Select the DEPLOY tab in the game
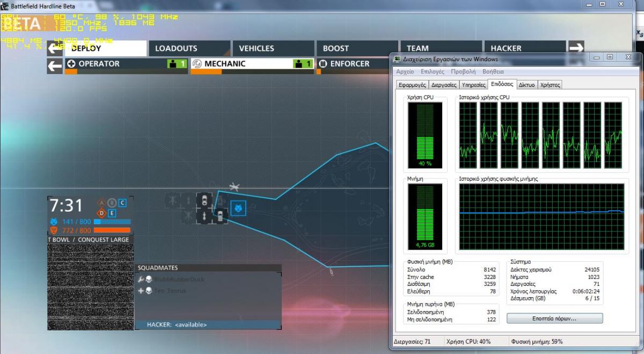Viewport: 644px width, 354px height. (106, 48)
